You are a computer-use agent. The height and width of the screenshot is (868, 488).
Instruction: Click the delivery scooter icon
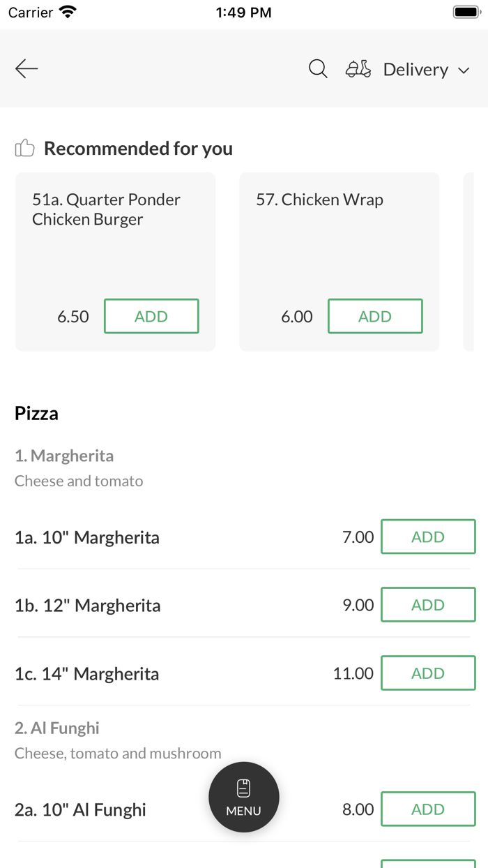click(x=358, y=69)
